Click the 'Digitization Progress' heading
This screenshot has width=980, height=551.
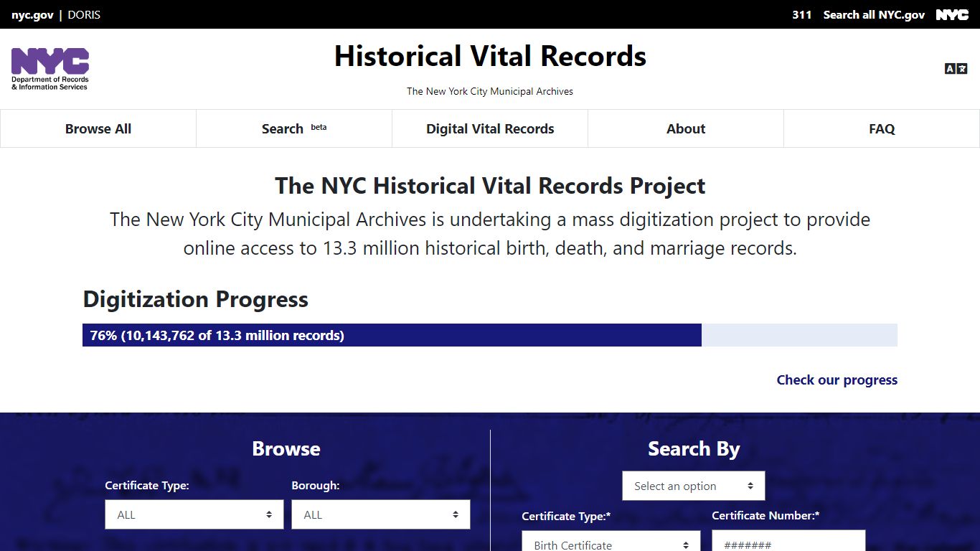196,299
